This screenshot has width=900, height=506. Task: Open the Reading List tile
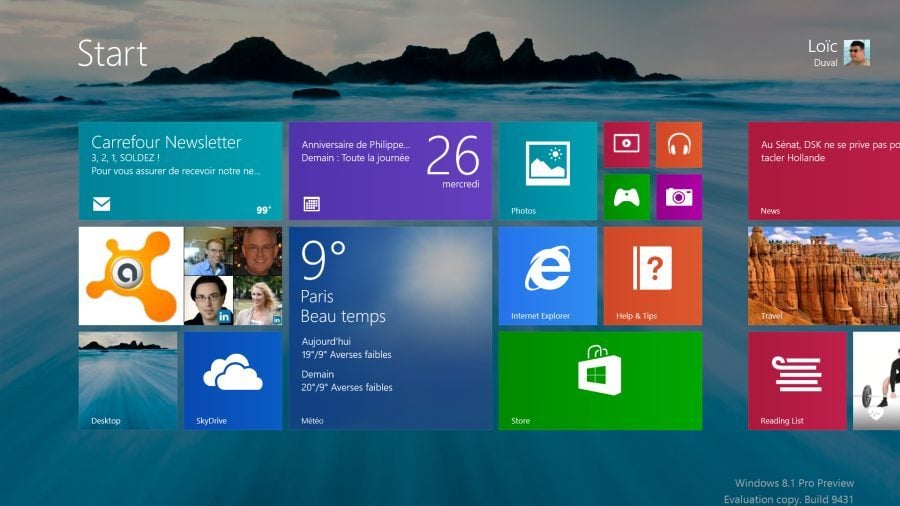[797, 380]
